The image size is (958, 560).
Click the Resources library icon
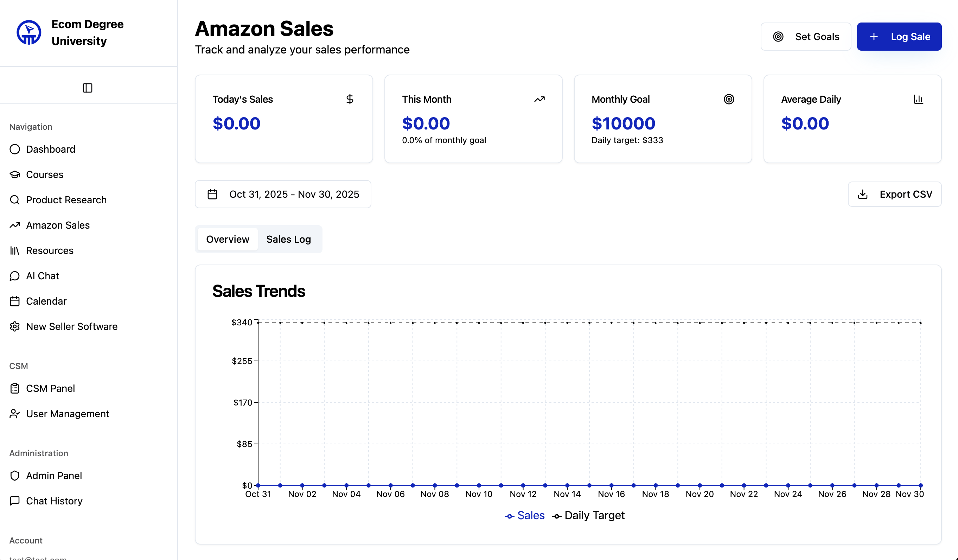point(15,250)
